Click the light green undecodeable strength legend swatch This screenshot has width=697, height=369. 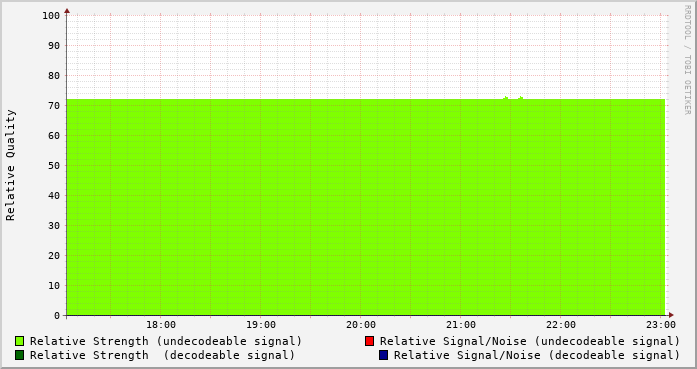[20, 341]
